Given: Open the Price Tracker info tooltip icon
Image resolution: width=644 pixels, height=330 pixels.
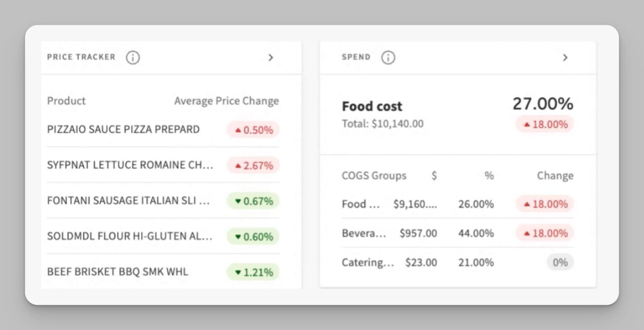Looking at the screenshot, I should [133, 57].
